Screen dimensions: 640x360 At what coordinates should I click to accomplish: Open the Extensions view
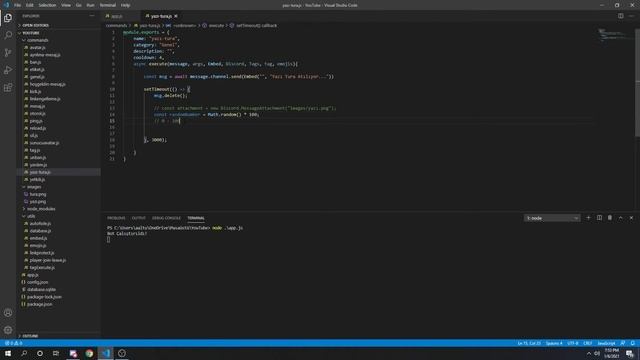[8, 88]
